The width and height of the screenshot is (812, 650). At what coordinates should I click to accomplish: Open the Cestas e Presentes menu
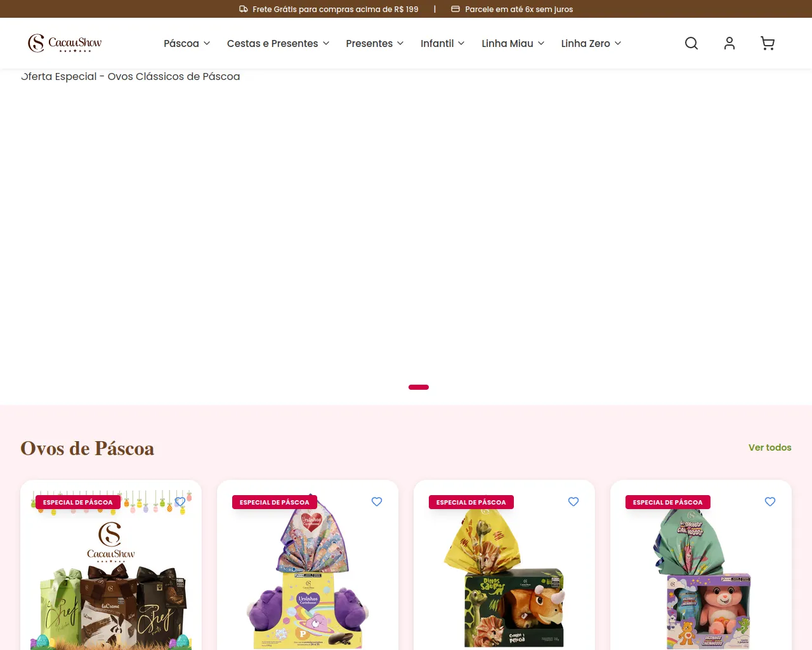pyautogui.click(x=273, y=43)
